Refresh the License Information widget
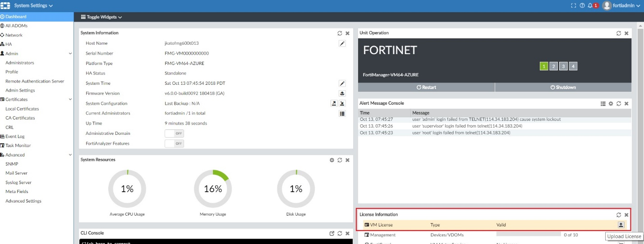Image resolution: width=644 pixels, height=244 pixels. (x=619, y=215)
